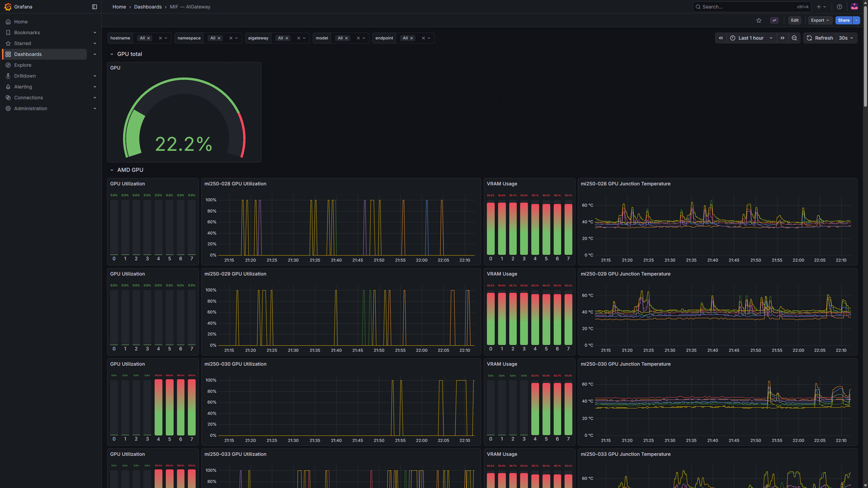Clear the endpoint filter value

tap(423, 38)
